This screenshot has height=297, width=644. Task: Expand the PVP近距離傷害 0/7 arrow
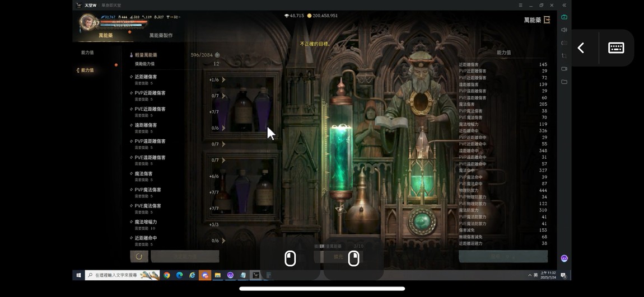pos(223,96)
